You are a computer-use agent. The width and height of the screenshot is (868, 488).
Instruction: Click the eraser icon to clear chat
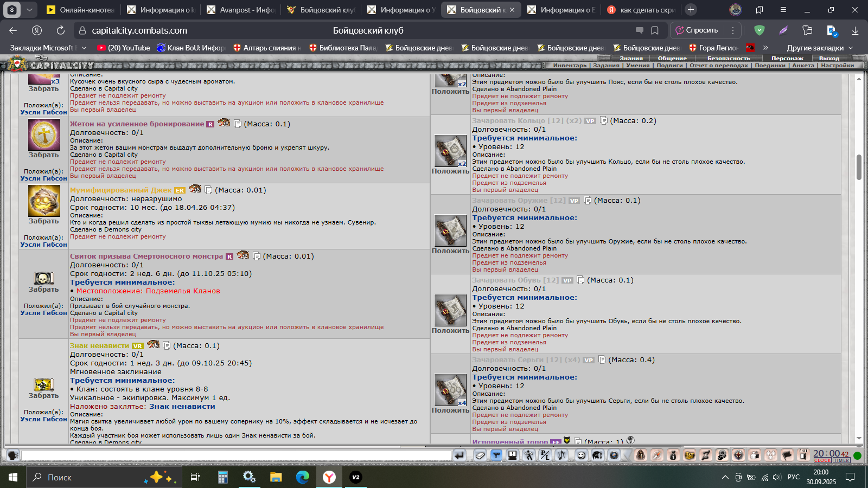[480, 455]
